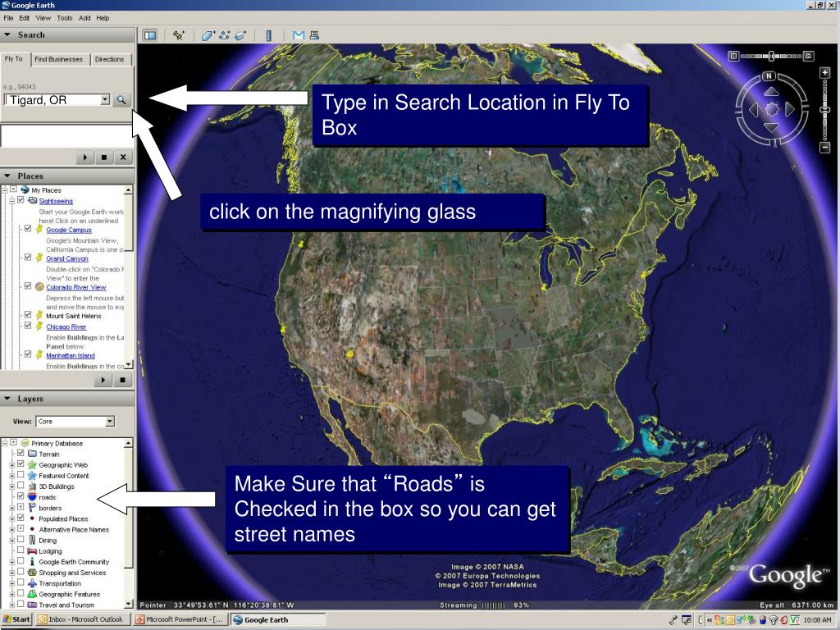The width and height of the screenshot is (840, 630).
Task: Click the left end icon of tilt slider
Action: [733, 56]
